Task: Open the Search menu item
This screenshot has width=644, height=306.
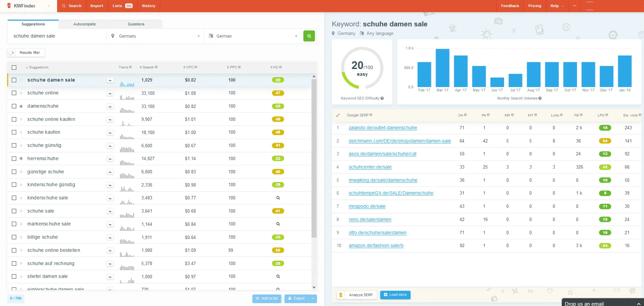Action: click(72, 6)
